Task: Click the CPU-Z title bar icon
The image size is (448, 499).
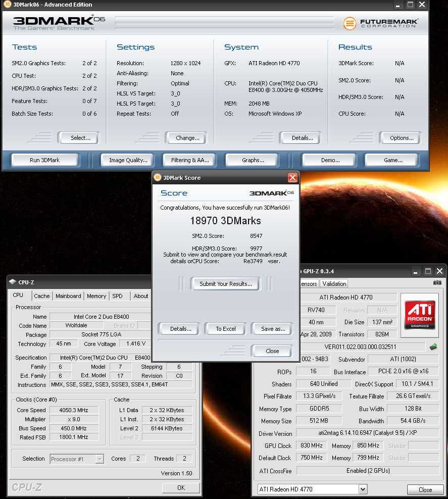Action: 13,282
